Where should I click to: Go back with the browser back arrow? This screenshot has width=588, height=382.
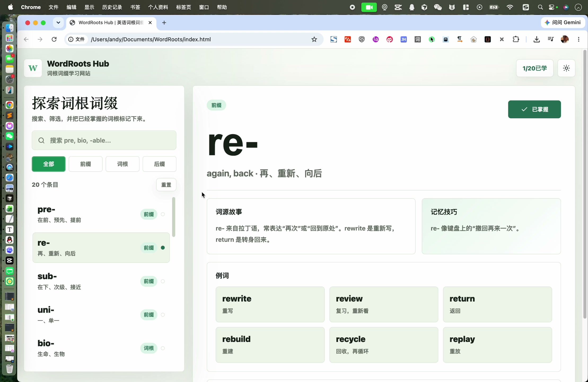[x=26, y=39]
